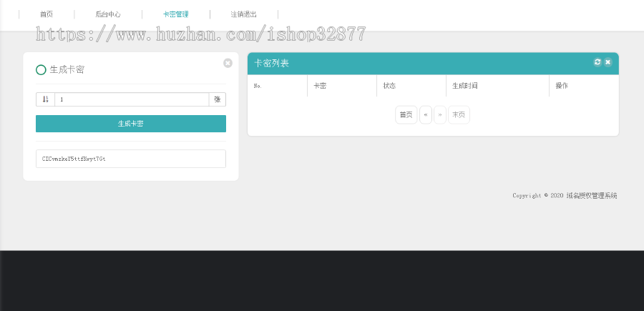Click the 张 unit label
644x311 pixels.
pyautogui.click(x=218, y=99)
